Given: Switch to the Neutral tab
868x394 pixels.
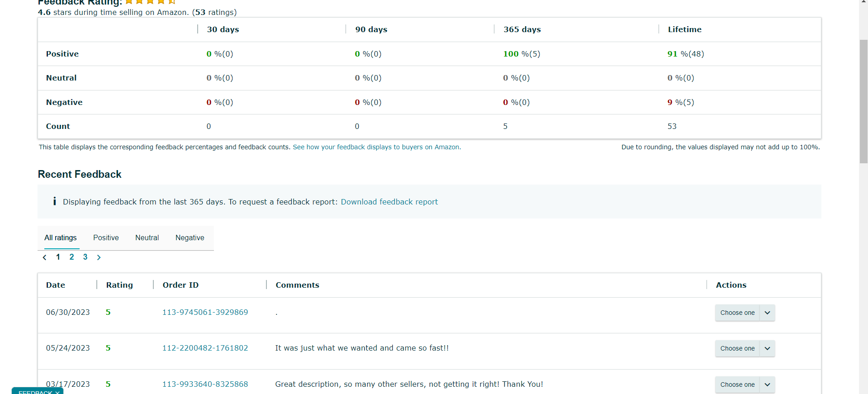Looking at the screenshot, I should (147, 237).
